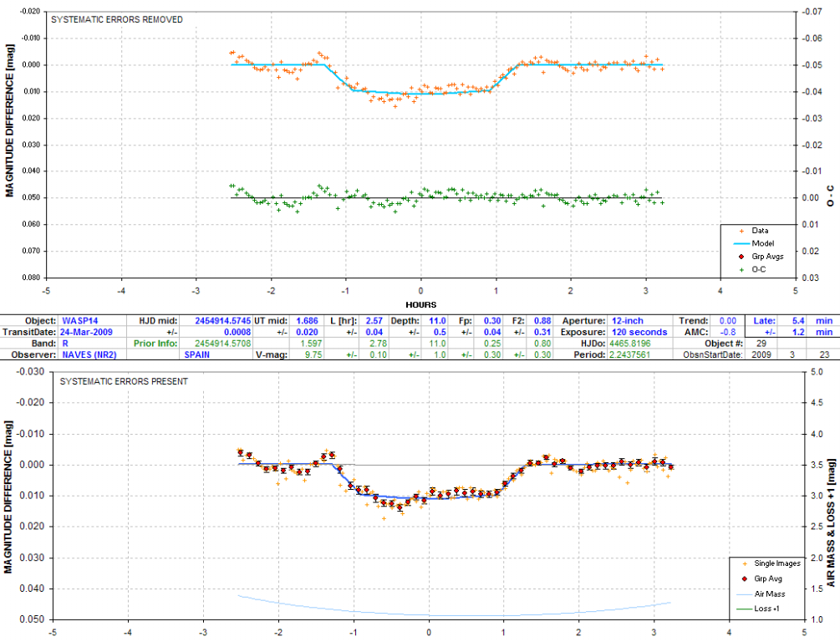
Task: Select the "SPAIN" cell
Action: pos(197,354)
